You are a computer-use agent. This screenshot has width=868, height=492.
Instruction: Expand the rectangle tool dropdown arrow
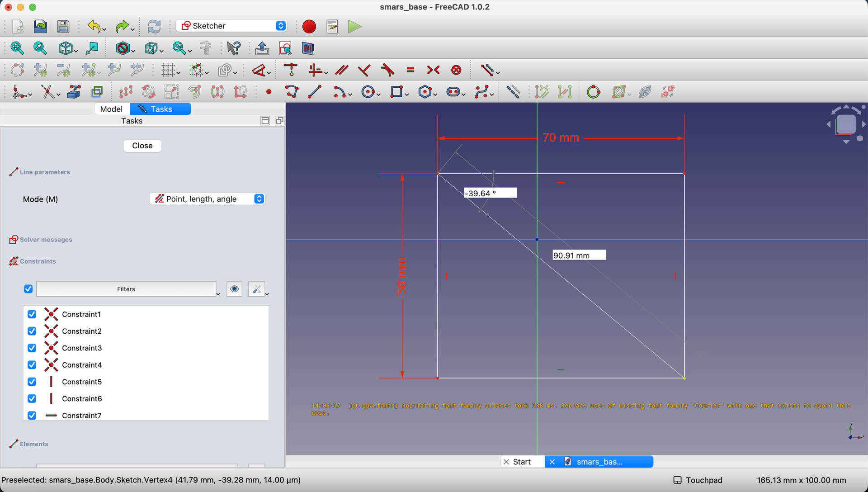pos(407,95)
